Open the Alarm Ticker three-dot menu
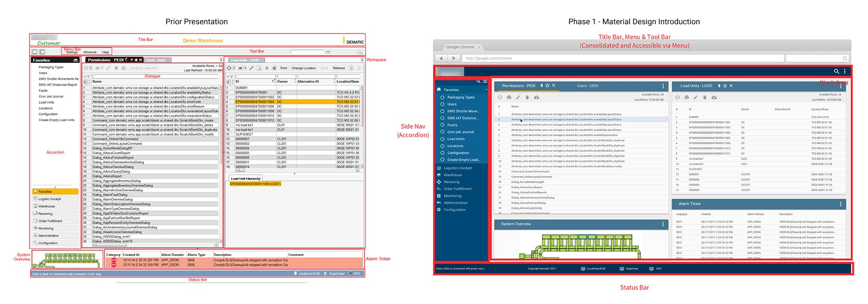Viewport: 868px width, 304px height. point(841,204)
